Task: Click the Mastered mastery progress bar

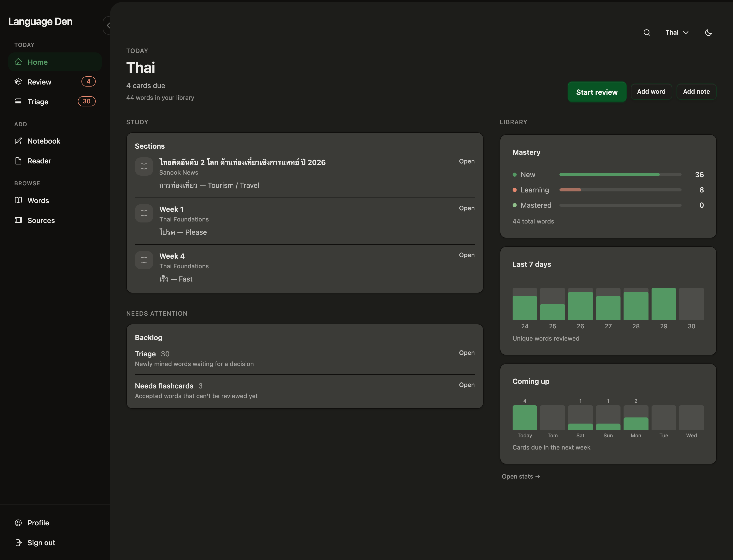Action: click(620, 205)
